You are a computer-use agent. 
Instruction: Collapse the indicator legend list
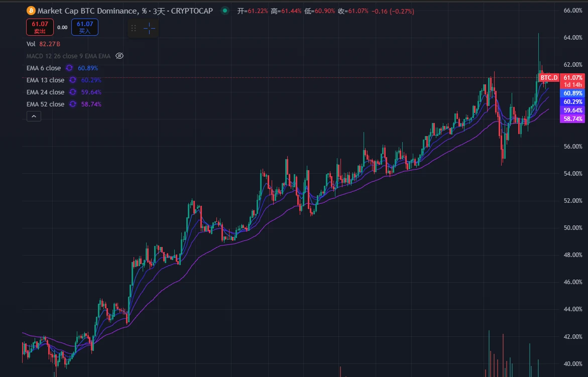point(34,116)
